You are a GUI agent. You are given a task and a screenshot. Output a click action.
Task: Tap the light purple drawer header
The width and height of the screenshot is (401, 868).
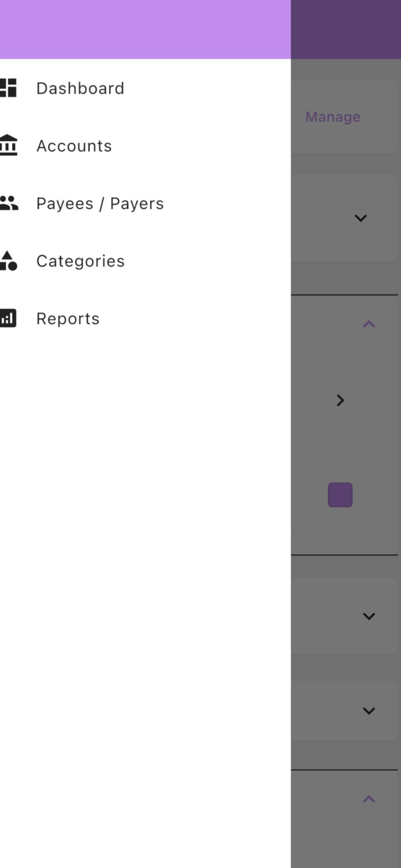coord(145,29)
